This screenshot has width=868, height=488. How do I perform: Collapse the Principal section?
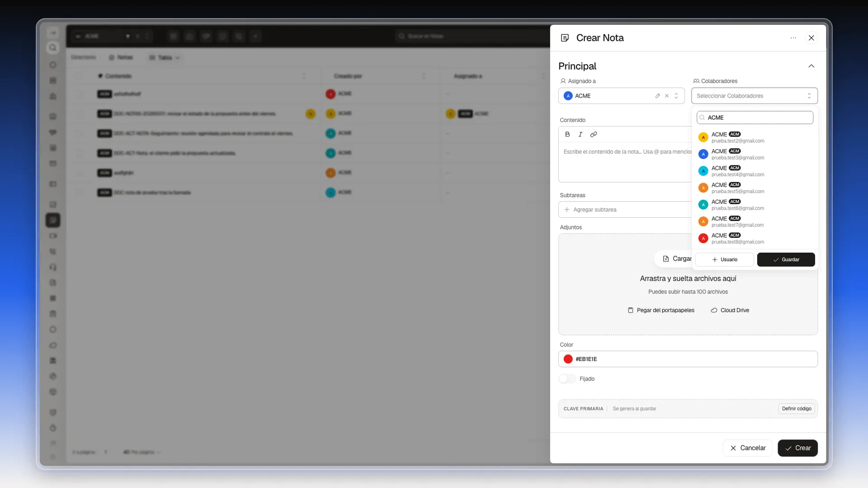click(x=811, y=66)
